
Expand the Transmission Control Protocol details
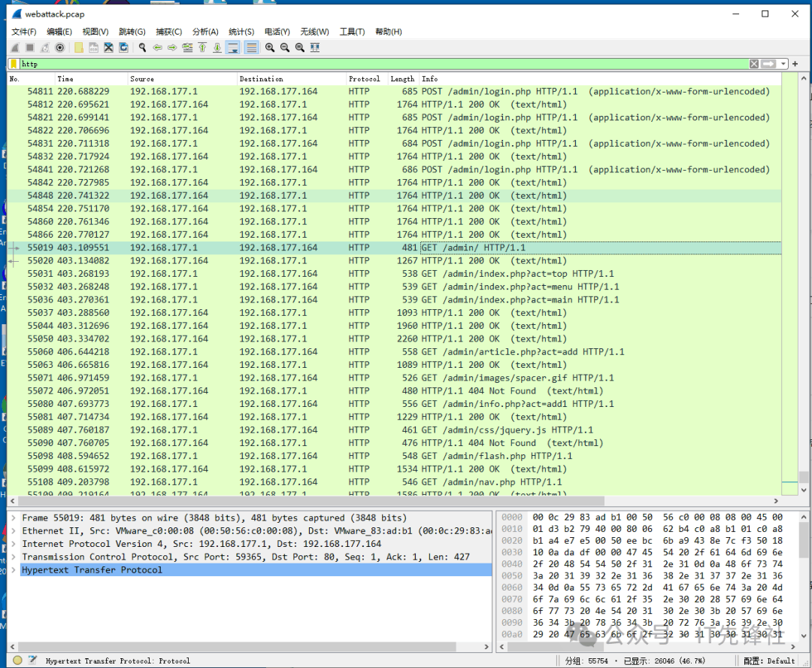(15, 557)
